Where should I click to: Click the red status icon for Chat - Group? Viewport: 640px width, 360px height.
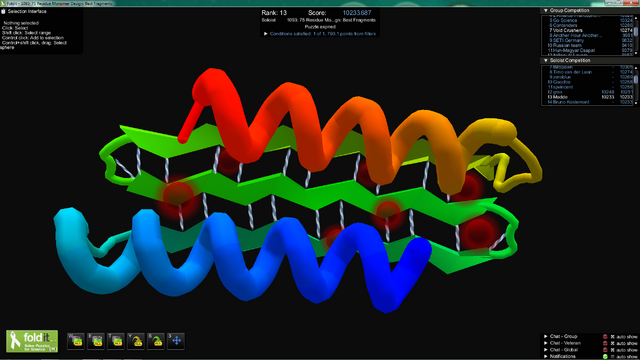[605, 337]
